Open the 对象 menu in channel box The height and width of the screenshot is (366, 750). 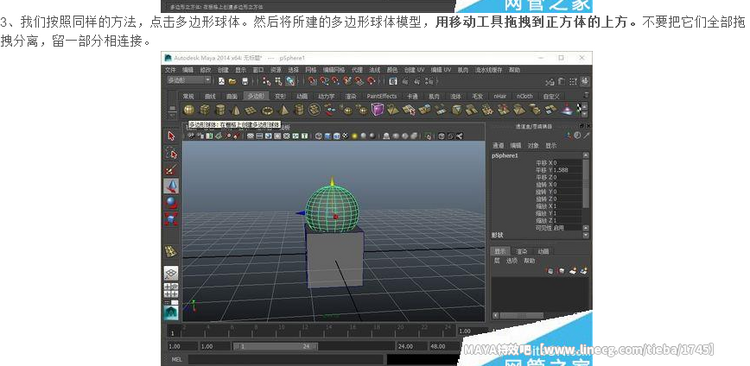(533, 145)
